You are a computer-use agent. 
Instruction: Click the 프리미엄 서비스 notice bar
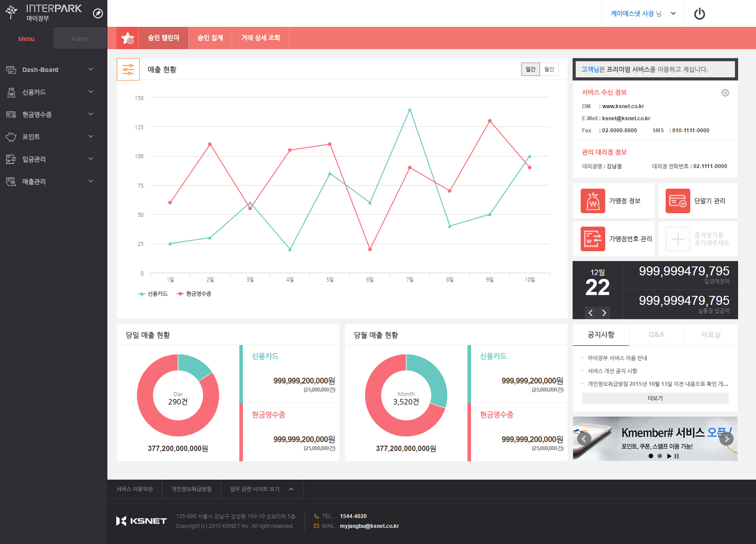(x=655, y=69)
